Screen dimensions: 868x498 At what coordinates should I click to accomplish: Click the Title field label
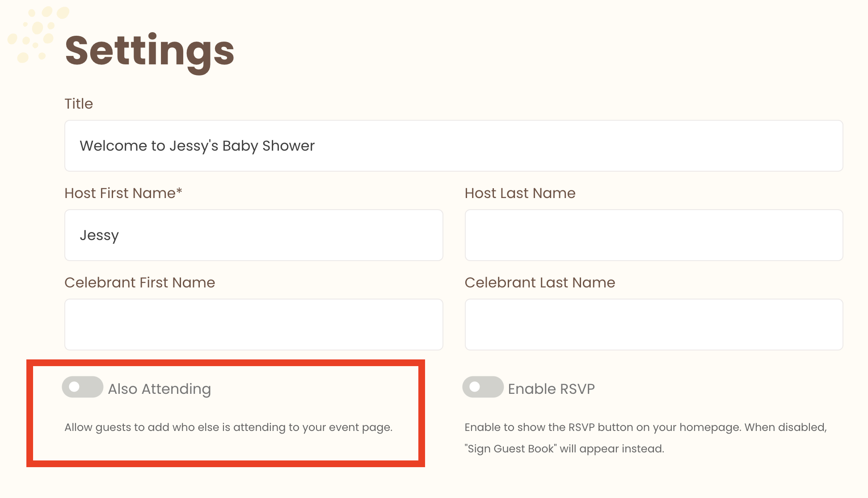[x=79, y=103]
